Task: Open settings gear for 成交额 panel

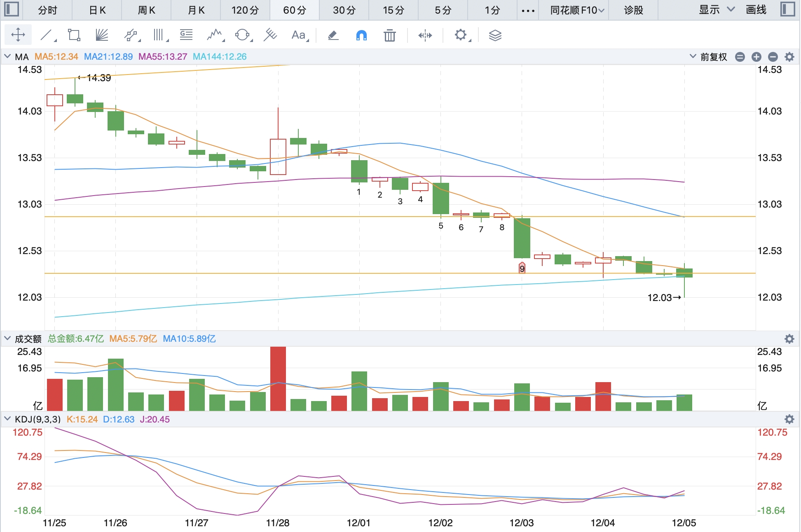Action: point(789,339)
